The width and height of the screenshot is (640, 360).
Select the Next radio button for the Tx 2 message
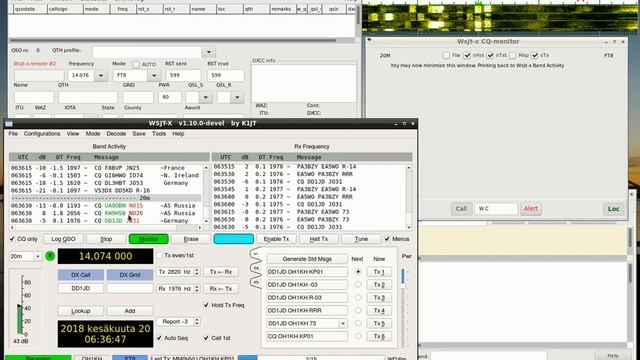point(358,284)
